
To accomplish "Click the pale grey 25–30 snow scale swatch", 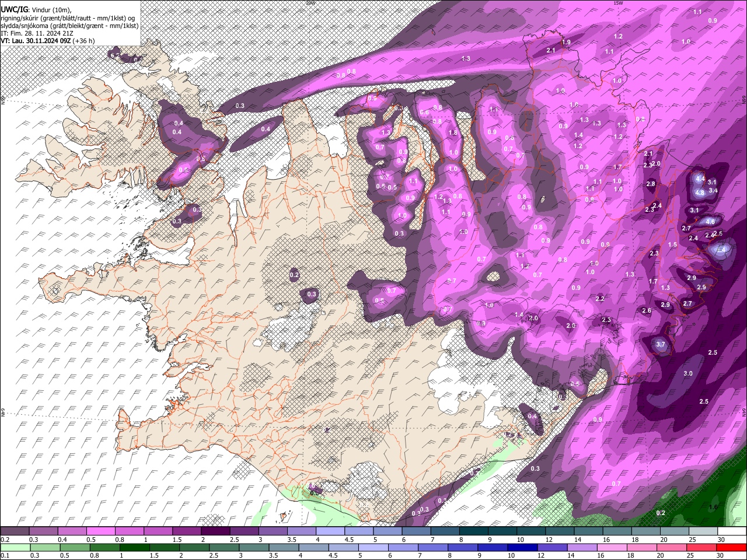I will (x=702, y=531).
